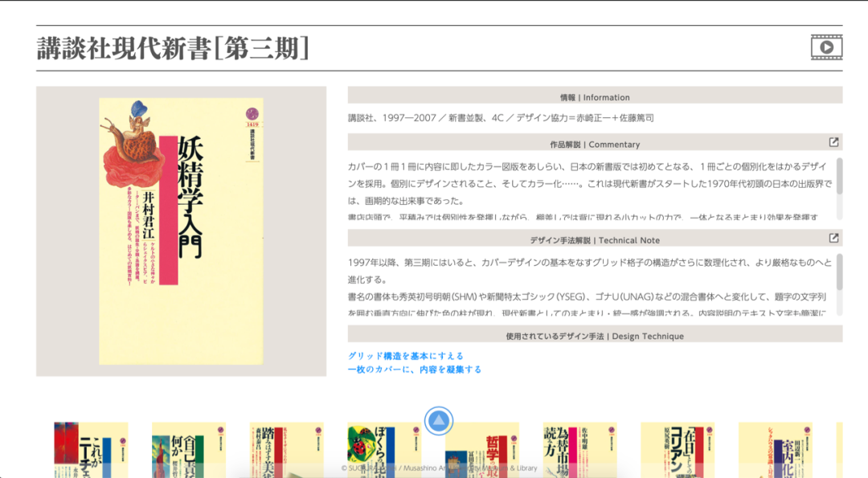Select the 室内化学 book thumbnail
868x478 pixels.
point(776,450)
